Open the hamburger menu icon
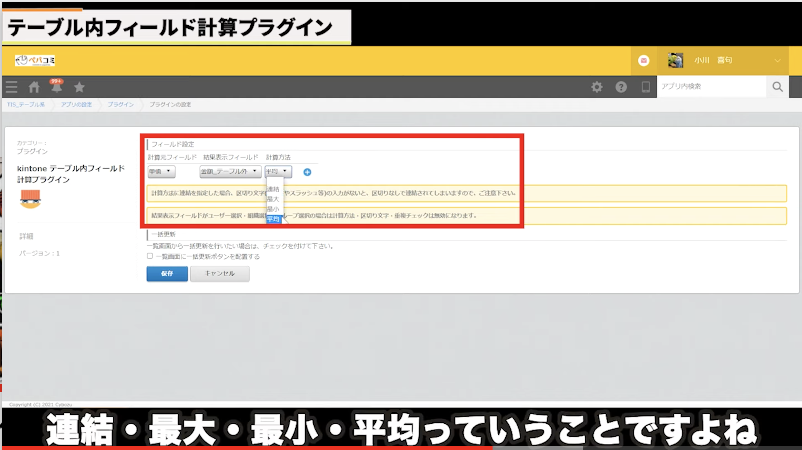Viewport: 802px width, 450px height. 11,88
